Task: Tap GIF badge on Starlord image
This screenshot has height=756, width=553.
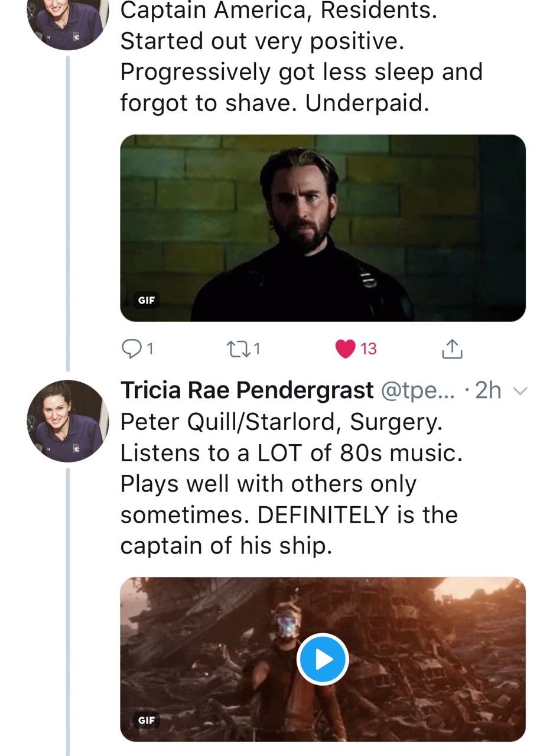Action: click(147, 720)
